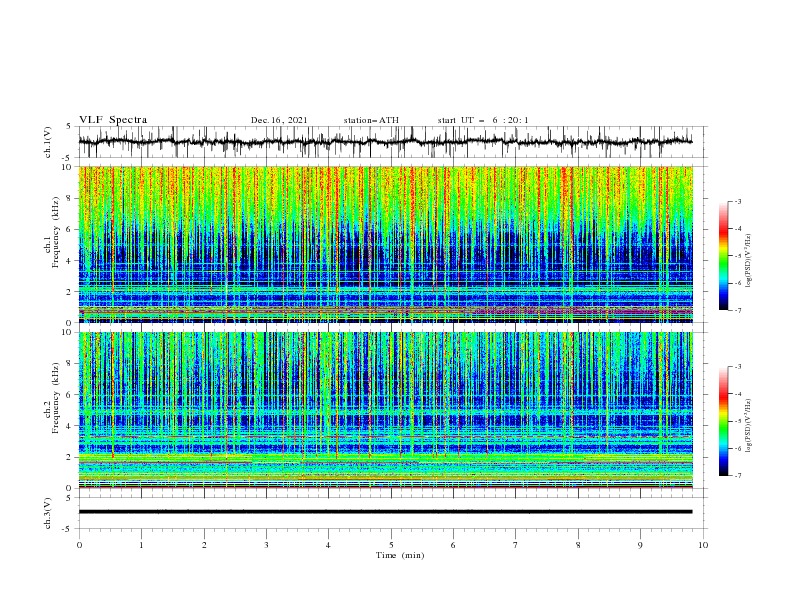The width and height of the screenshot is (792, 612).
Task: Click the time axis tick label 4
Action: (329, 545)
